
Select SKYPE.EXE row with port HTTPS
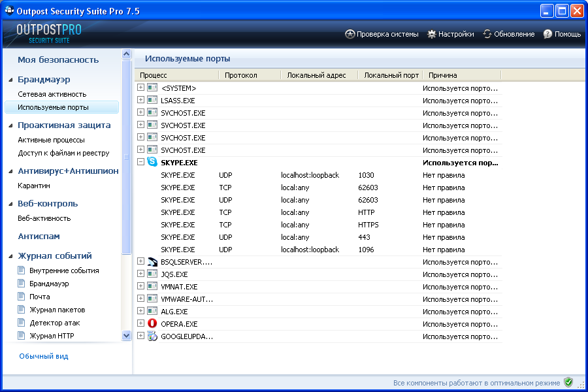(x=319, y=225)
